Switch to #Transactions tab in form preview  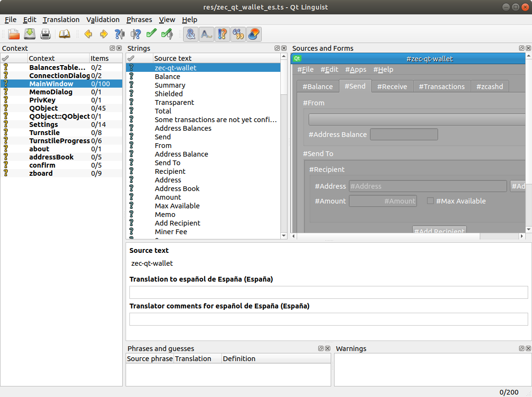click(442, 87)
